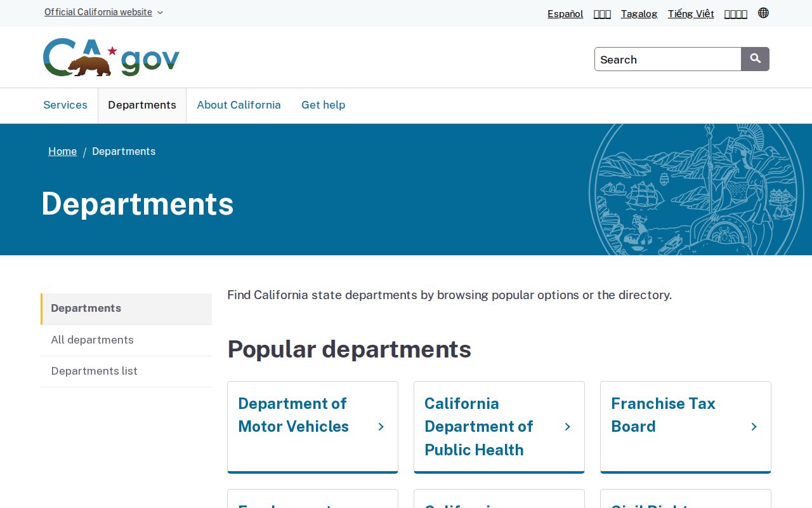The height and width of the screenshot is (508, 812).
Task: Open California Department of Public Health card
Action: pyautogui.click(x=499, y=427)
